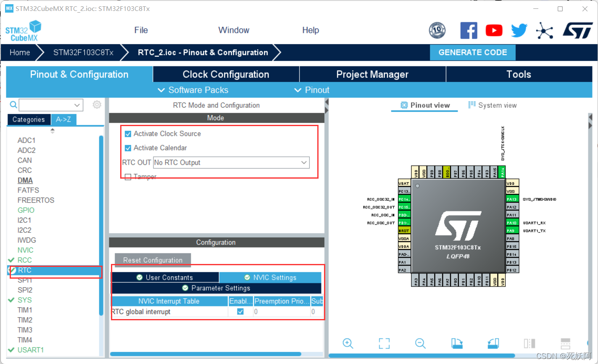Click the peripheral list vertical scrollbar
This screenshot has width=598, height=364.
coord(101,225)
